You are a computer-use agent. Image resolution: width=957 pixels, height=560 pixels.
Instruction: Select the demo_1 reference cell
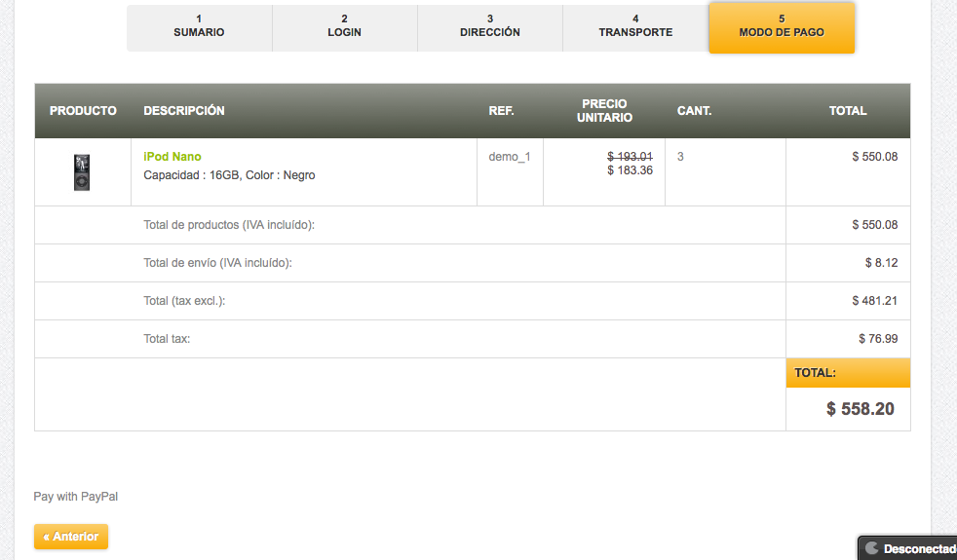coord(510,157)
